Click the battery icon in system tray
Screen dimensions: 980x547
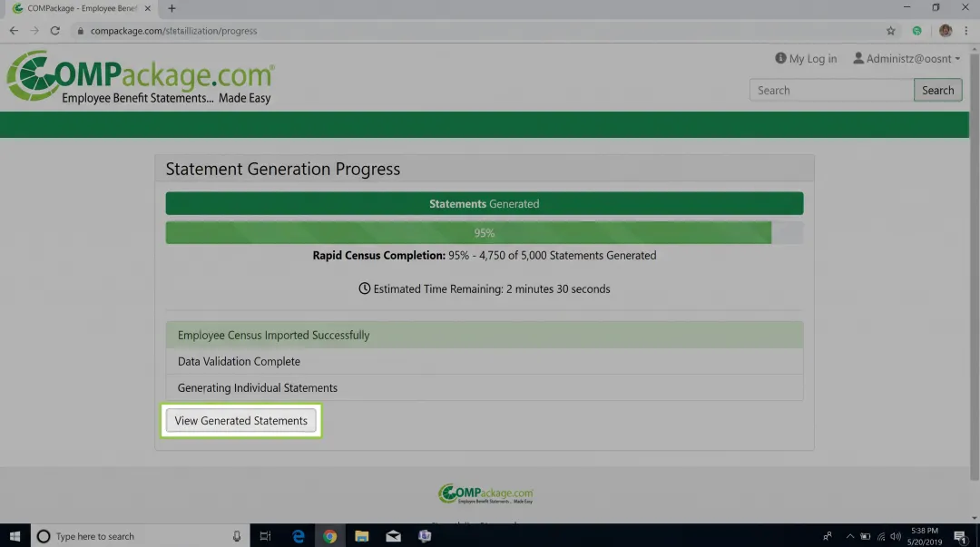click(865, 536)
